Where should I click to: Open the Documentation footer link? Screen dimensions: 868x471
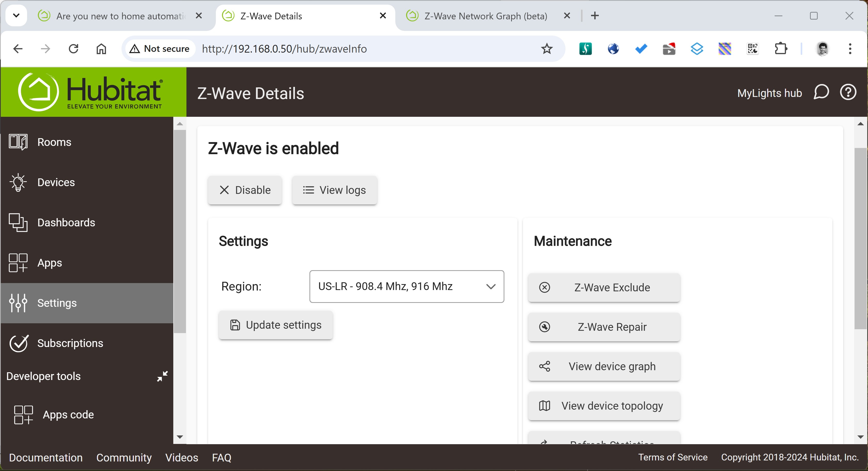pos(46,458)
